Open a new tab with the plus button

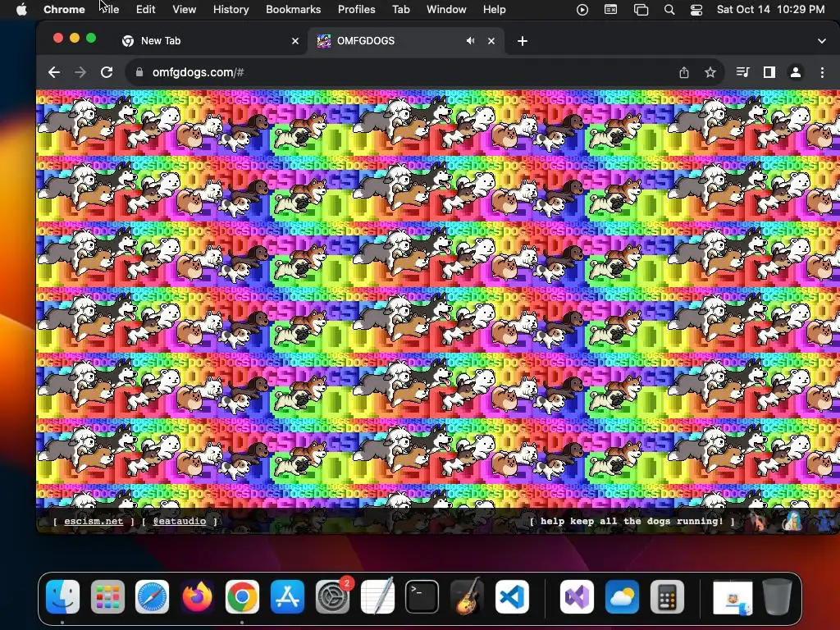pos(523,41)
